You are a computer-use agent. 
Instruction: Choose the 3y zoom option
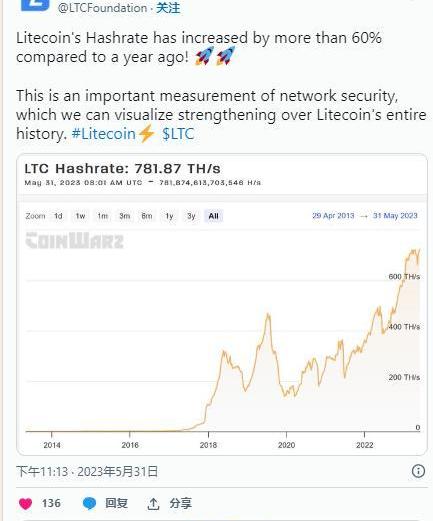191,216
